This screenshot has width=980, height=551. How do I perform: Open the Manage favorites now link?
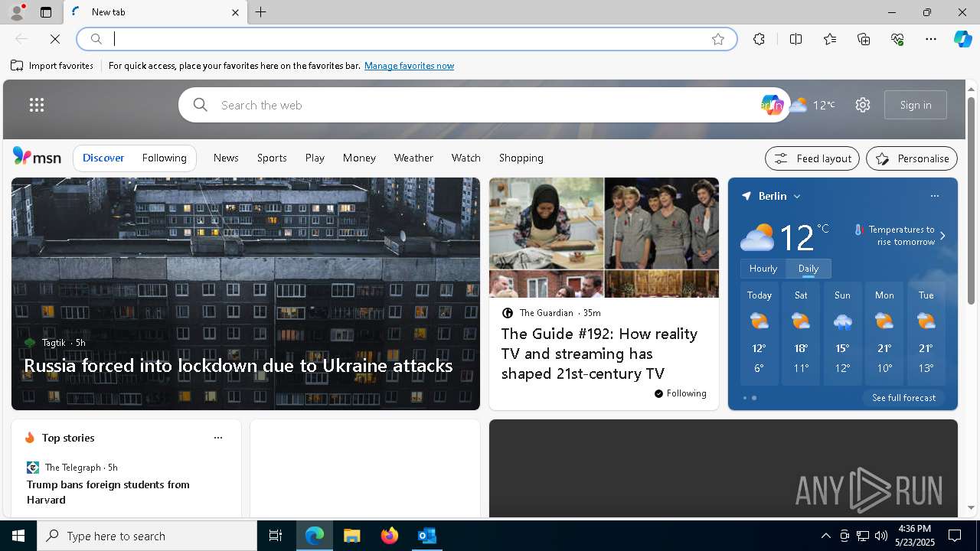[x=409, y=66]
